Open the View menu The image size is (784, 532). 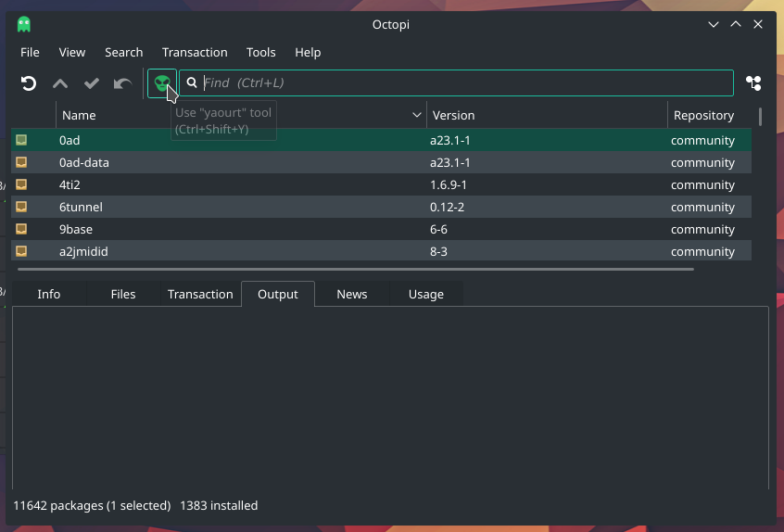coord(72,53)
